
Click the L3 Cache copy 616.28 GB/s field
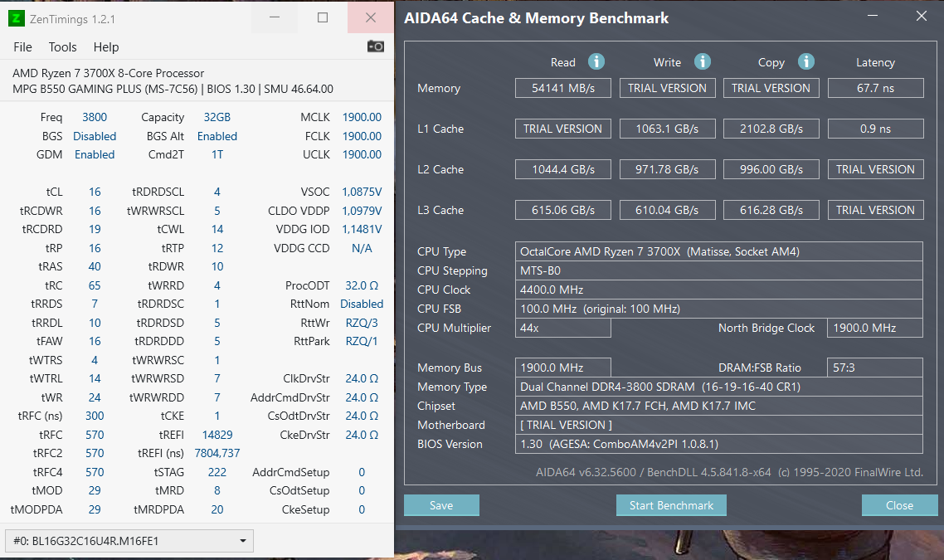point(771,210)
